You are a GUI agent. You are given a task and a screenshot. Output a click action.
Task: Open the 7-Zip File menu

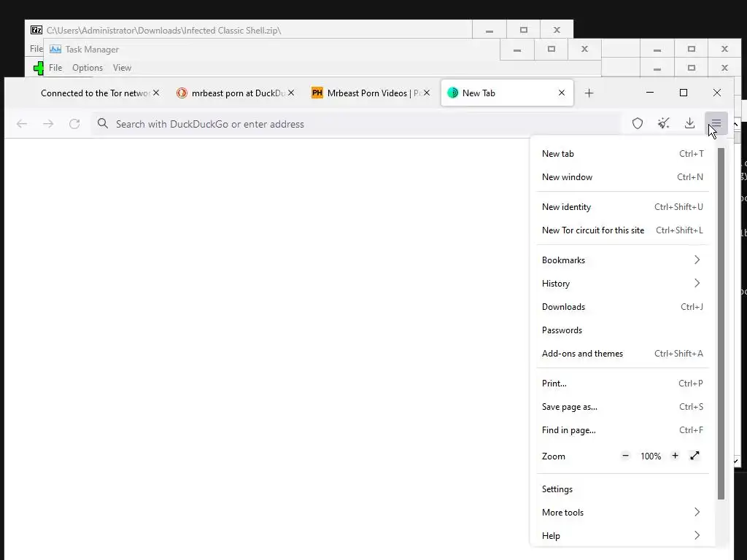(x=36, y=49)
